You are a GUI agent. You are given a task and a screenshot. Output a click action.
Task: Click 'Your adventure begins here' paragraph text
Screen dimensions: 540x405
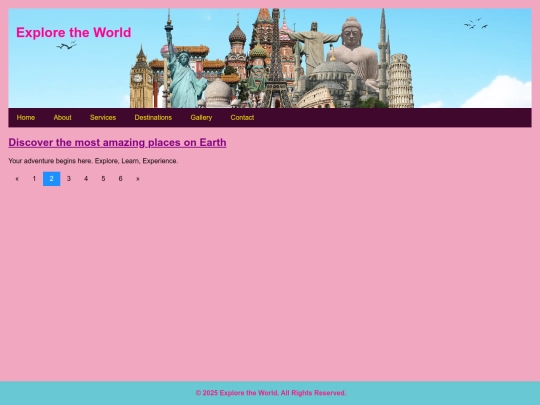coord(93,161)
